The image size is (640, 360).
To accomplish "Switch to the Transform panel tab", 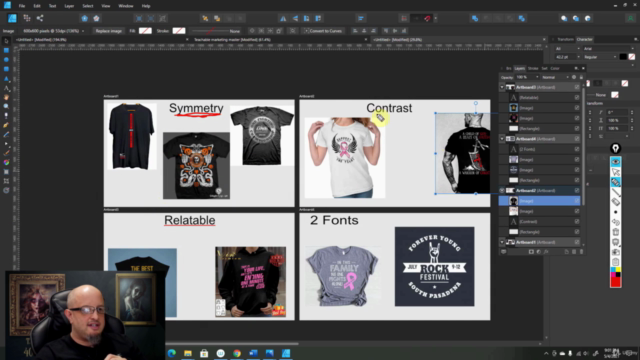I will click(565, 40).
